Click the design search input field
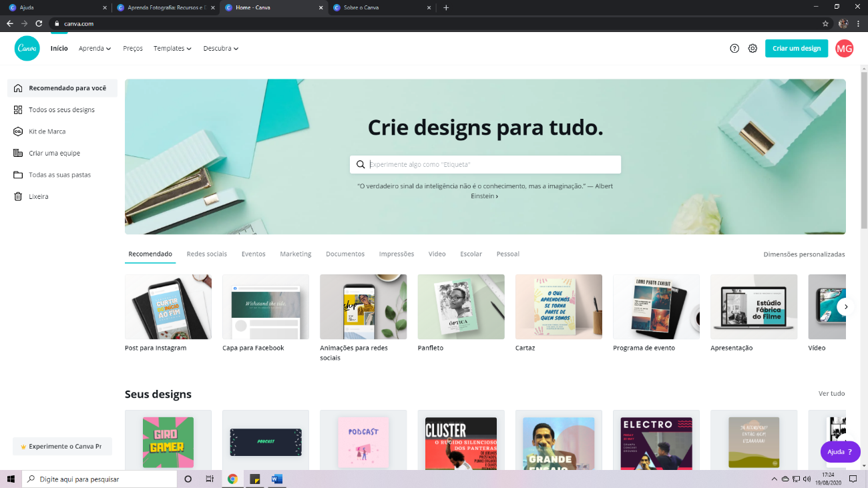 pyautogui.click(x=485, y=164)
